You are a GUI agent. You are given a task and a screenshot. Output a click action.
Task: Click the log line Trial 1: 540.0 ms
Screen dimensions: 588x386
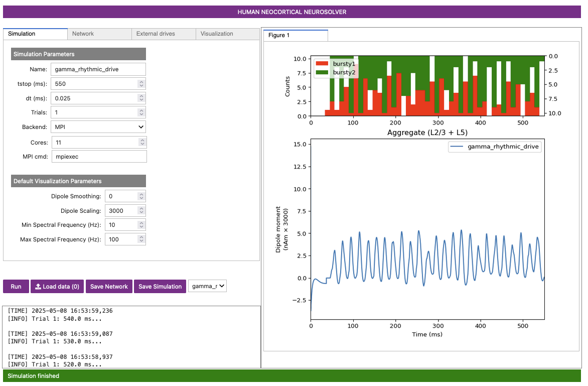(55, 319)
